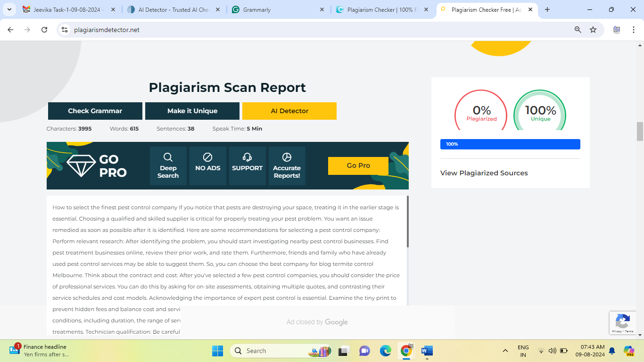644x362 pixels.
Task: View site information icon in address bar
Action: pyautogui.click(x=65, y=30)
